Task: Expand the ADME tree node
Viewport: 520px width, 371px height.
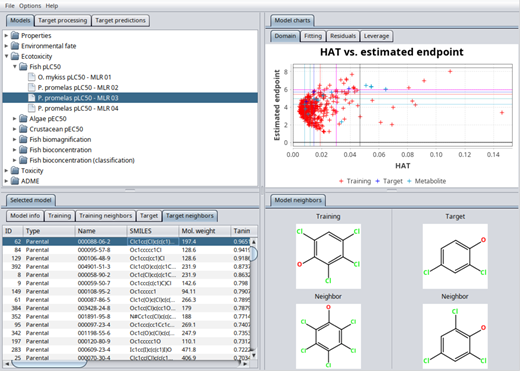Action: [6, 181]
